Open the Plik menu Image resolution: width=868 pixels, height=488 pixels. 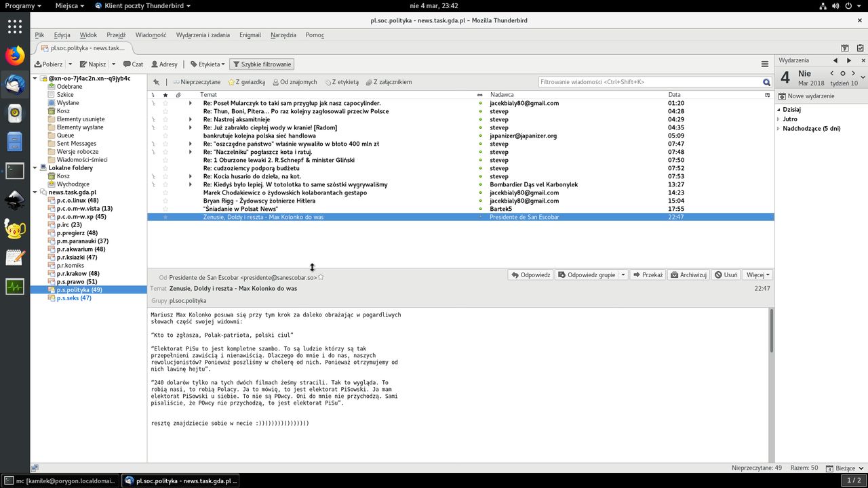tap(39, 35)
